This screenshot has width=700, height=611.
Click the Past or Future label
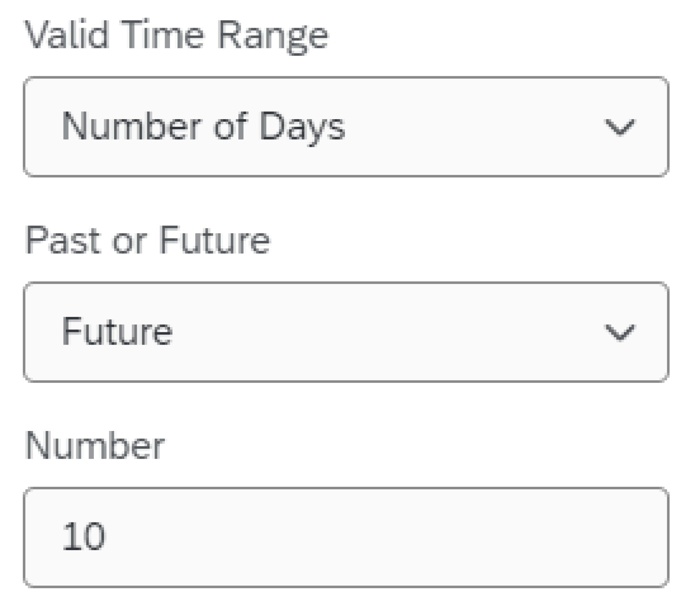(x=148, y=239)
